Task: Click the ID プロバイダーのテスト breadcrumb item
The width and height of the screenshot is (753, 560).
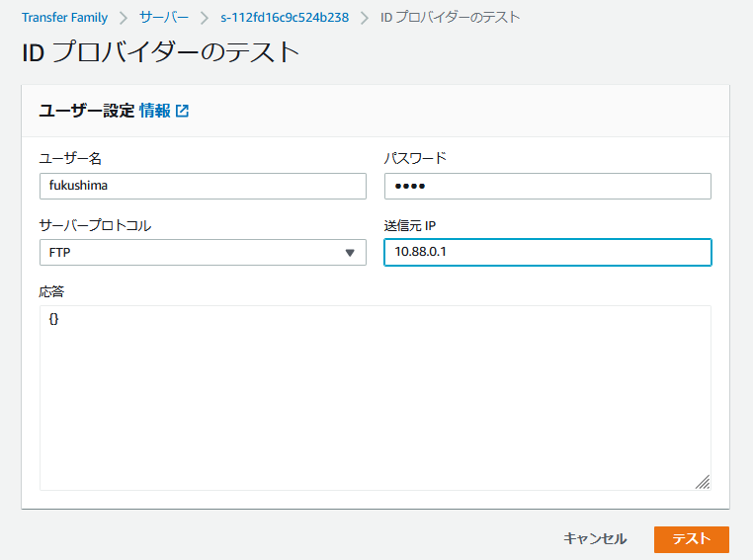Action: click(450, 18)
